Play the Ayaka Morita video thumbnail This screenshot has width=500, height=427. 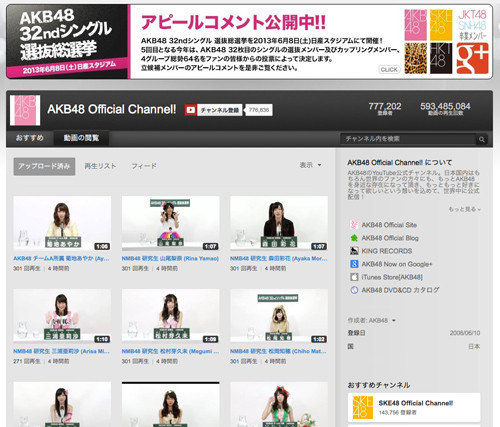[279, 223]
